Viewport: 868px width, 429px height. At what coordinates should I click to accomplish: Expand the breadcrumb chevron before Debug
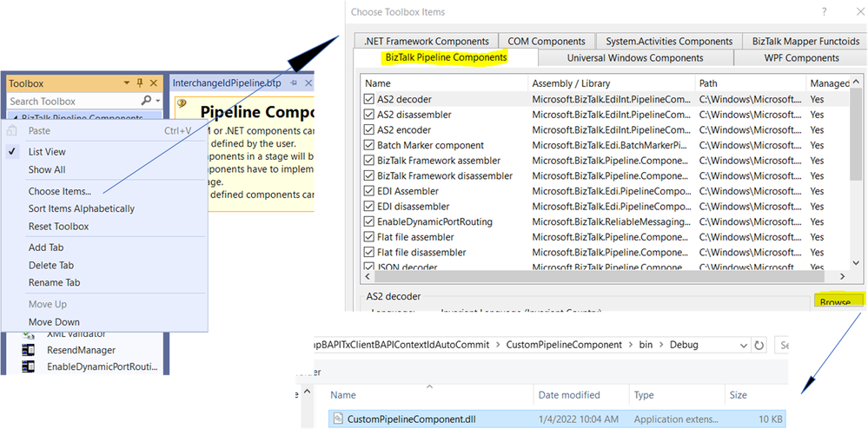[661, 344]
